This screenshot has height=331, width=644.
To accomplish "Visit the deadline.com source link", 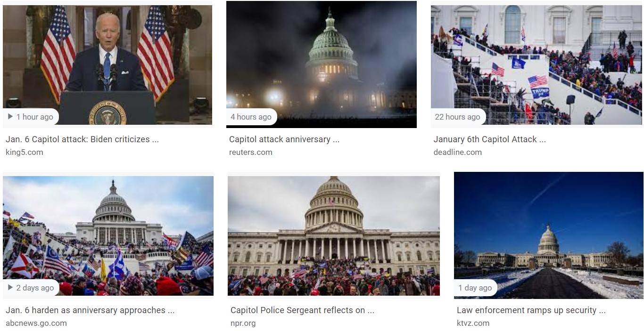I will (457, 152).
